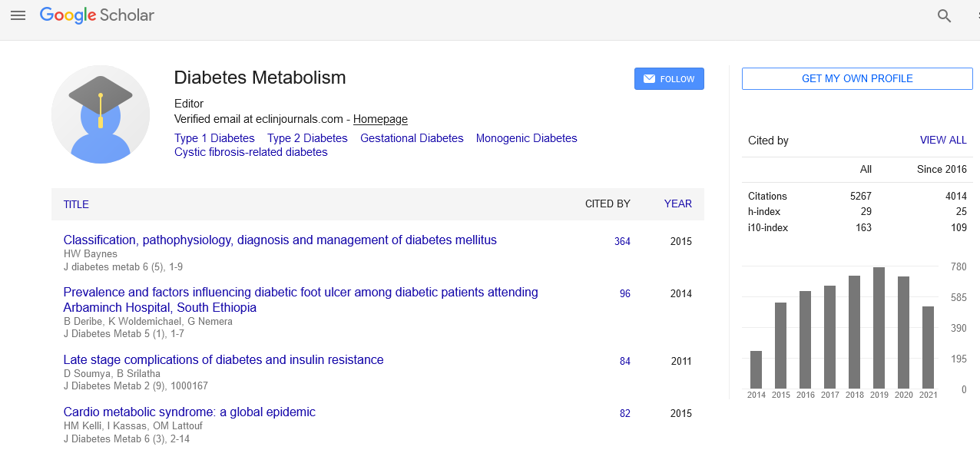This screenshot has height=450, width=980.
Task: Open the Monogenic Diabetes interest tag
Action: (x=526, y=137)
